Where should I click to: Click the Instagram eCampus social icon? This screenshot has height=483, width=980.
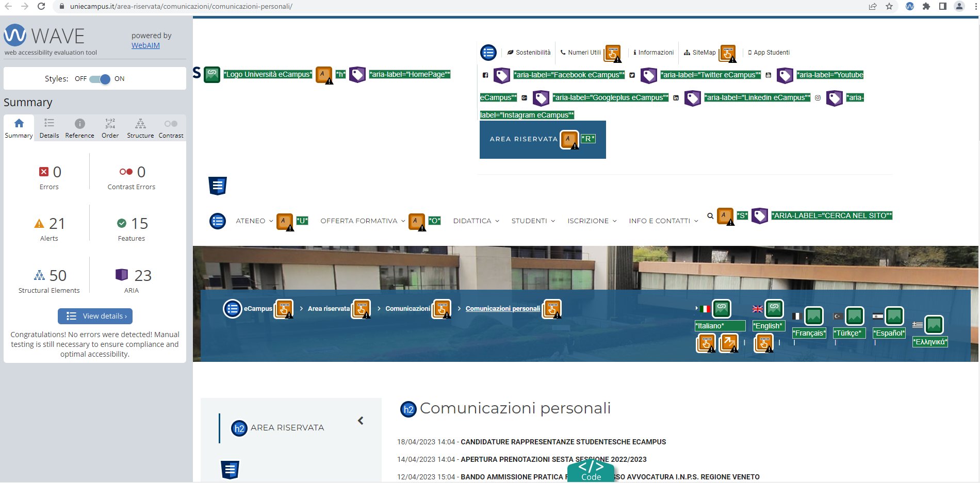coord(818,98)
